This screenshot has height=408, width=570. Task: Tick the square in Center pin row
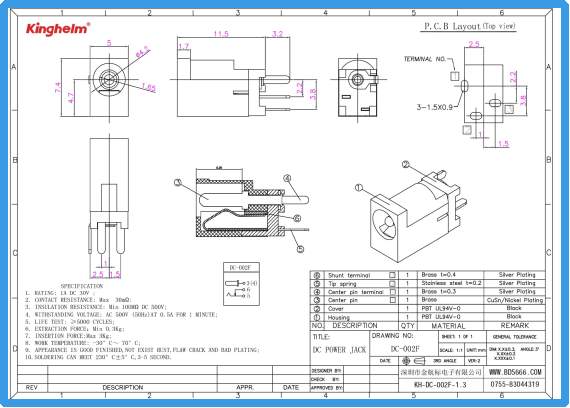392,300
